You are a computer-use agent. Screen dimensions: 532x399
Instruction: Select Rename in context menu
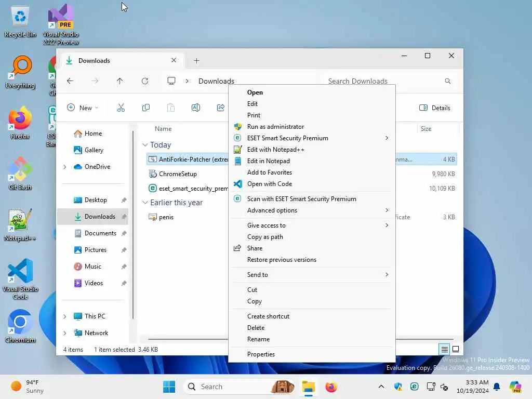point(312,339)
